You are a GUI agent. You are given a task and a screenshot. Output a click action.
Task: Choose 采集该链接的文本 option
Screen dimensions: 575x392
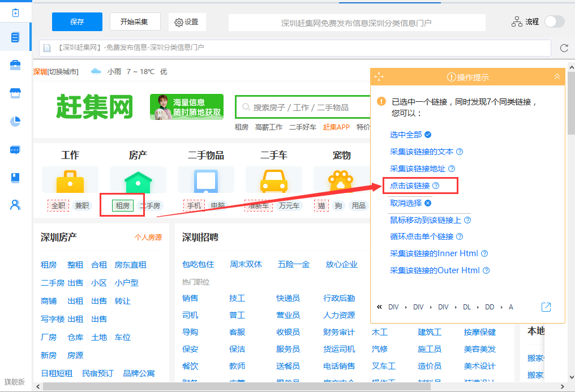422,152
